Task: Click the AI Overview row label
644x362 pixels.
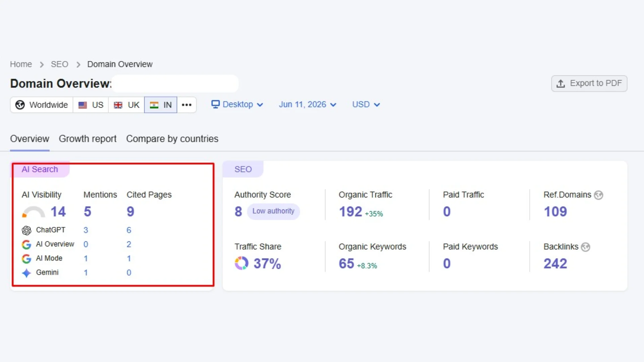Action: tap(55, 244)
